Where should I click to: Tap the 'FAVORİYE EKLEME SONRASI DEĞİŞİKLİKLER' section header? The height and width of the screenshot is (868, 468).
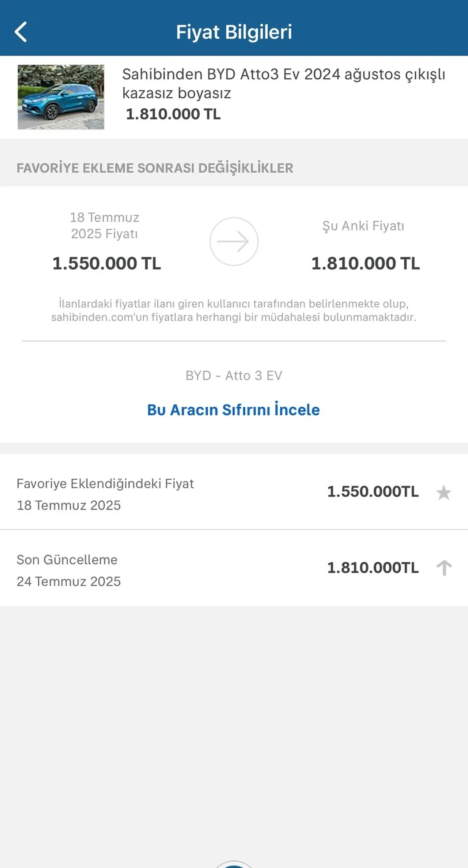tap(155, 168)
